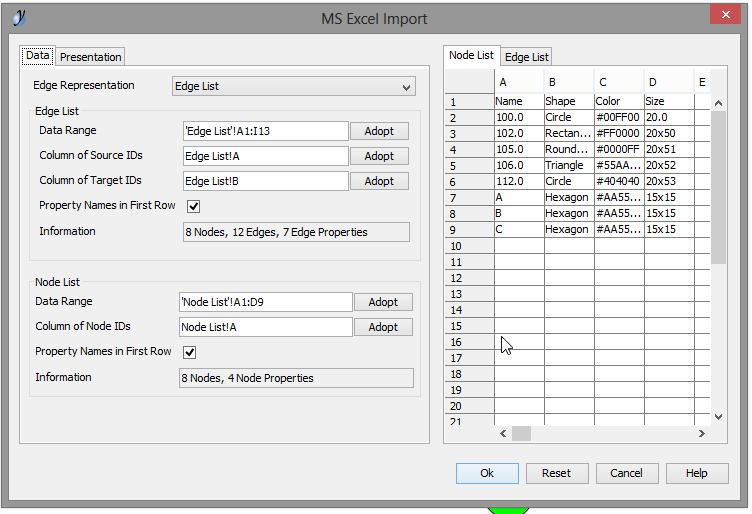The height and width of the screenshot is (514, 752).
Task: Click Ok to confirm import
Action: click(487, 473)
